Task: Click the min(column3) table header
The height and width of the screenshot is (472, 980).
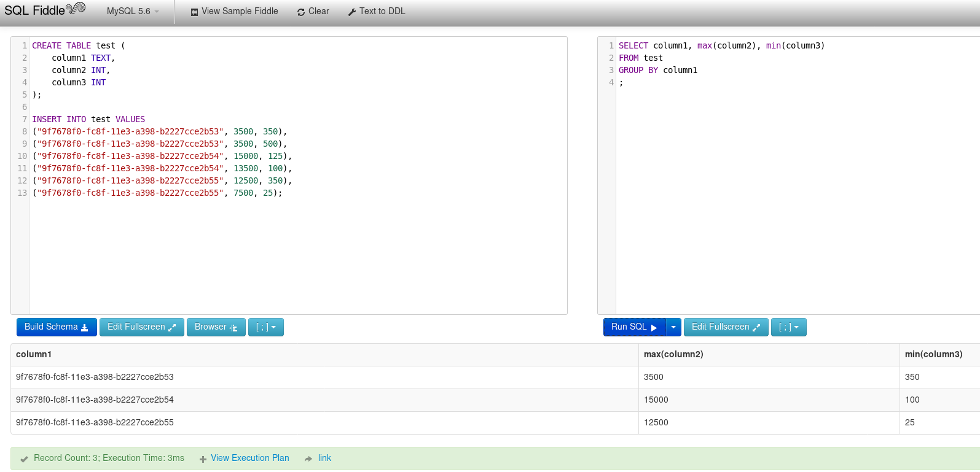Action: (x=940, y=355)
